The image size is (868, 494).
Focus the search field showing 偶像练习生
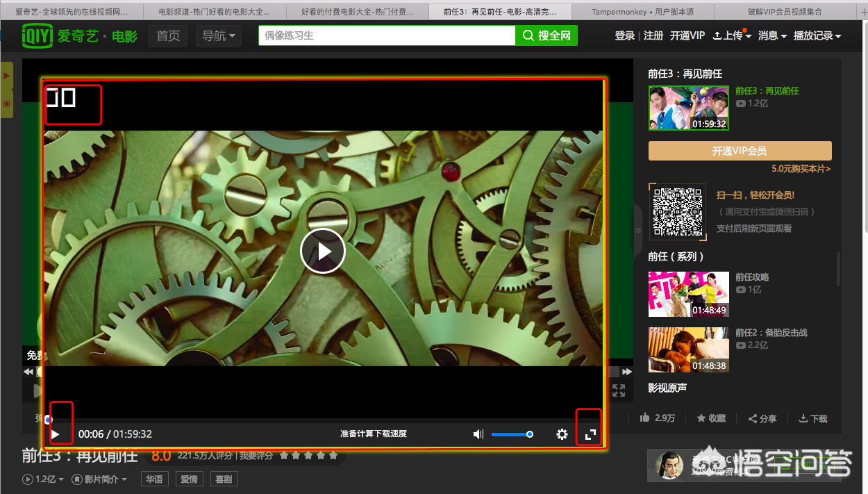pyautogui.click(x=386, y=35)
